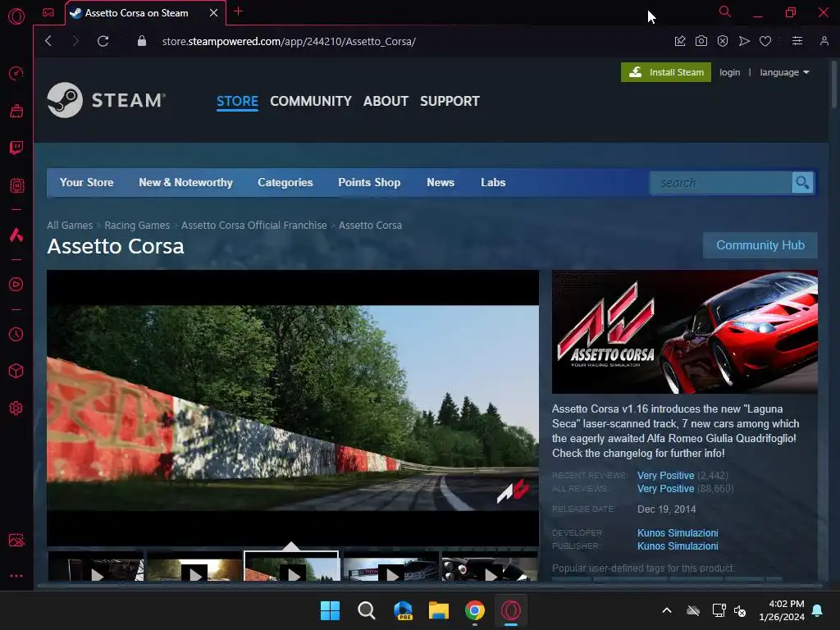Open Aria AI icon in sidebar
The height and width of the screenshot is (630, 840).
tap(16, 235)
